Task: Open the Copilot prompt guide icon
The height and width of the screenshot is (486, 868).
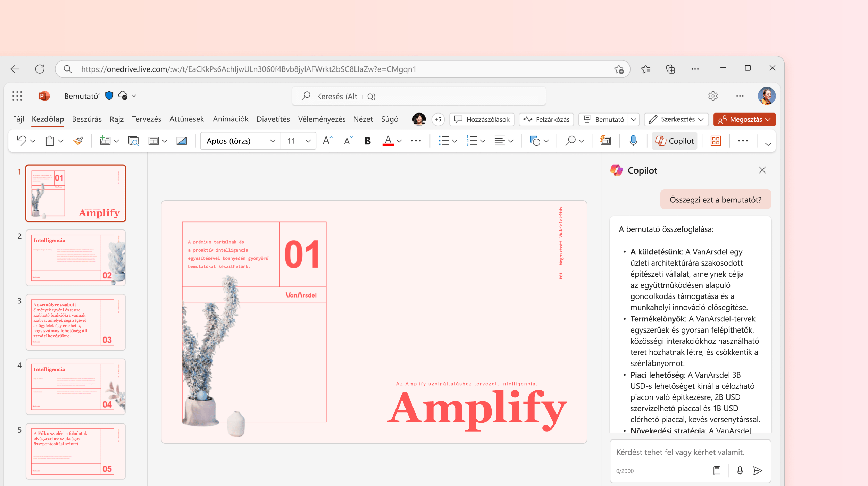Action: pyautogui.click(x=717, y=471)
